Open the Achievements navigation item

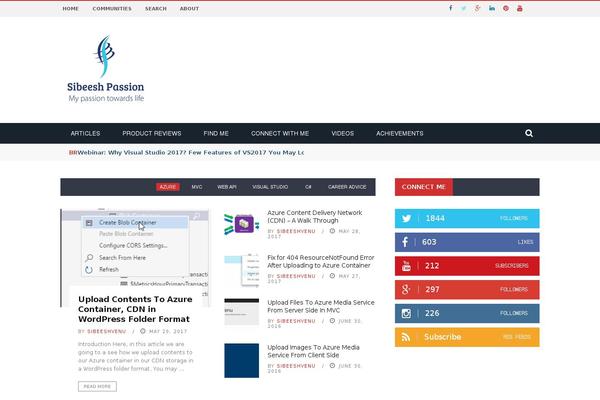click(x=400, y=133)
